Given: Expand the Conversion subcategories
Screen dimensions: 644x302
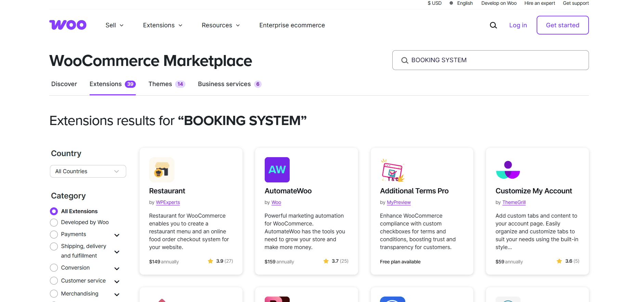Looking at the screenshot, I should 117,269.
